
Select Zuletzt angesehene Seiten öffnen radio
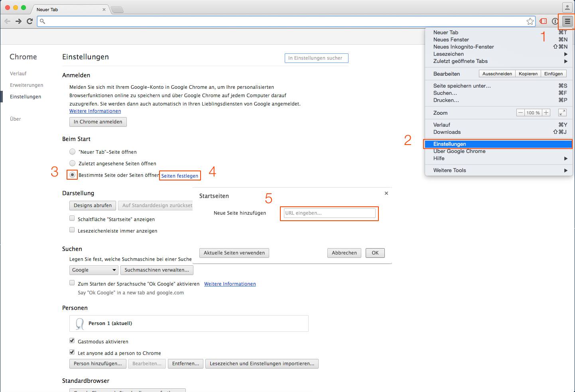72,163
